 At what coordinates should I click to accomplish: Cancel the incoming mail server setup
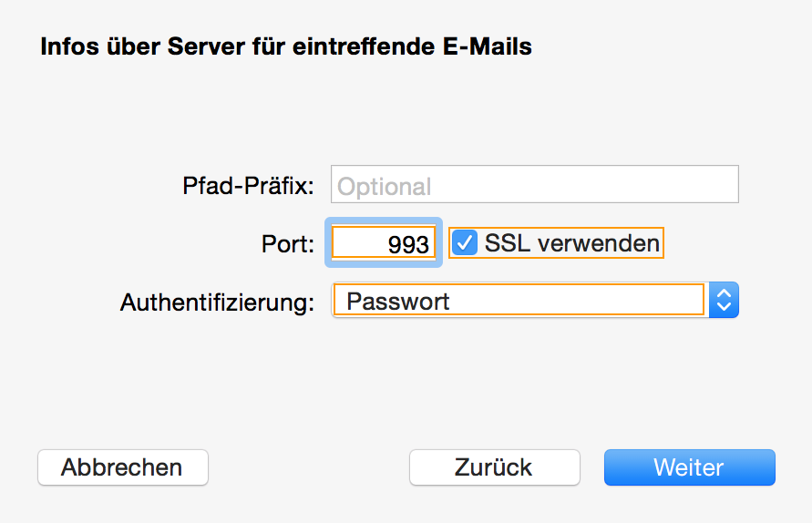(x=122, y=467)
